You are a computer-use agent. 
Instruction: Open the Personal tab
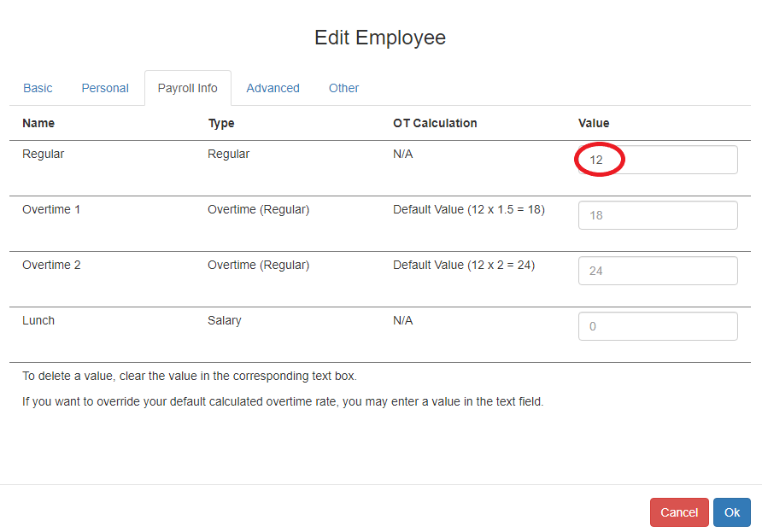point(105,88)
